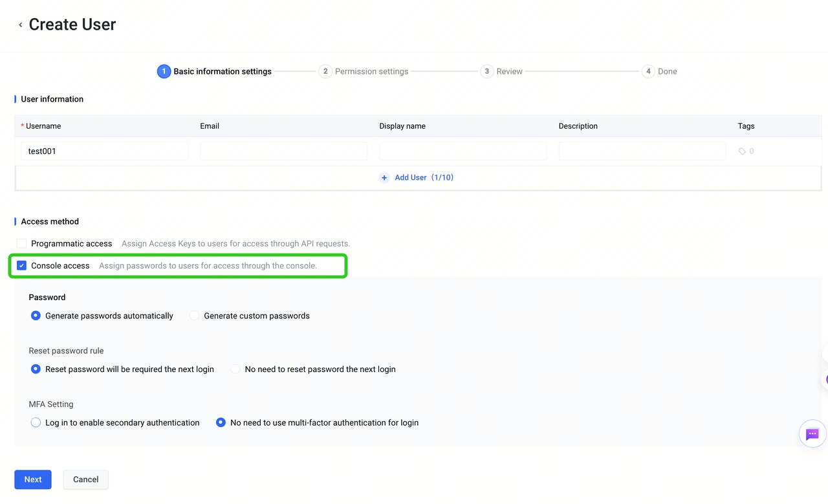Enable the Programmatic access checkbox
Viewport: 828px width, 504px height.
tap(22, 244)
